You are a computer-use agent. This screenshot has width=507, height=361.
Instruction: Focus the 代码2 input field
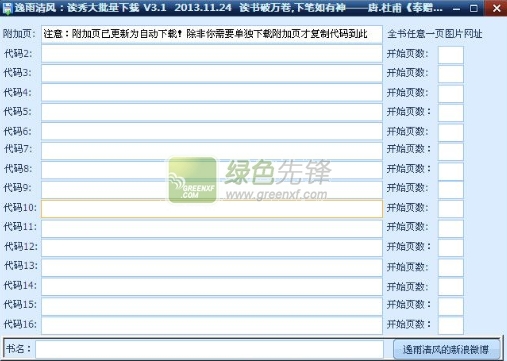pos(212,54)
